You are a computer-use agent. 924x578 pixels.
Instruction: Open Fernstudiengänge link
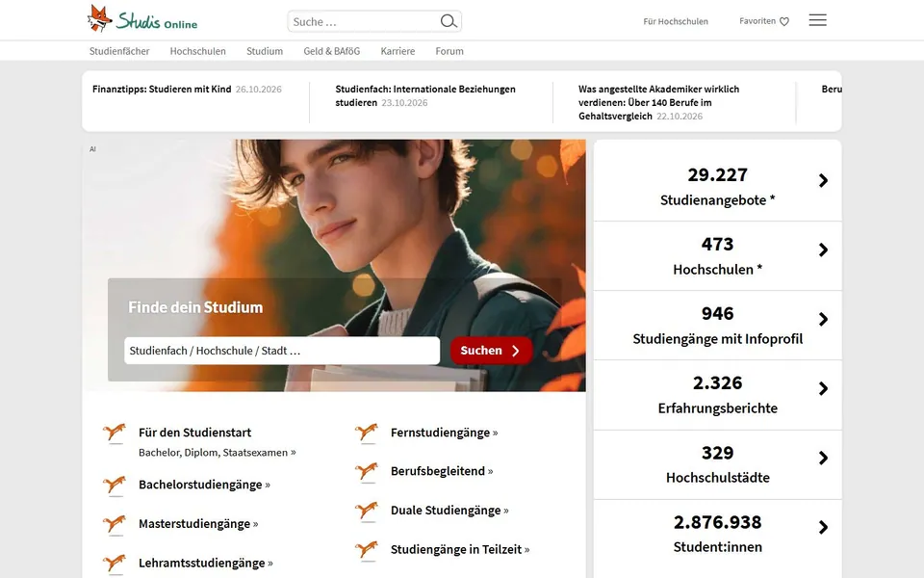445,433
